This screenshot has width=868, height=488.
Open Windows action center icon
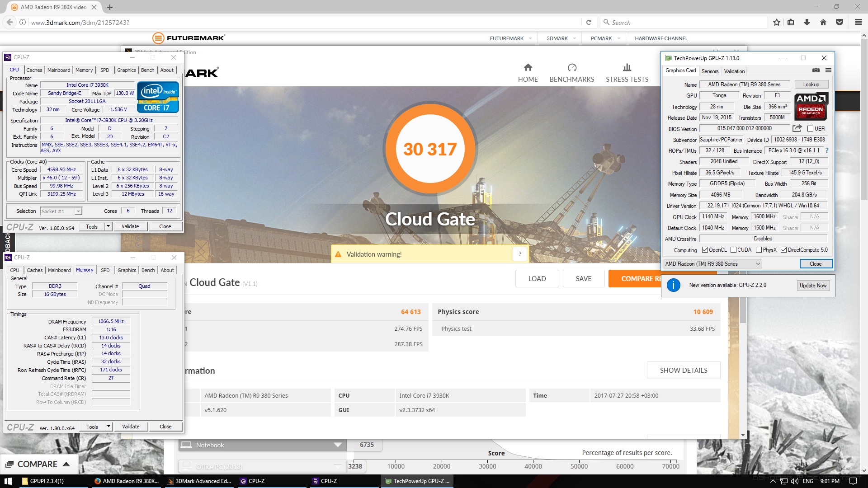pyautogui.click(x=853, y=481)
